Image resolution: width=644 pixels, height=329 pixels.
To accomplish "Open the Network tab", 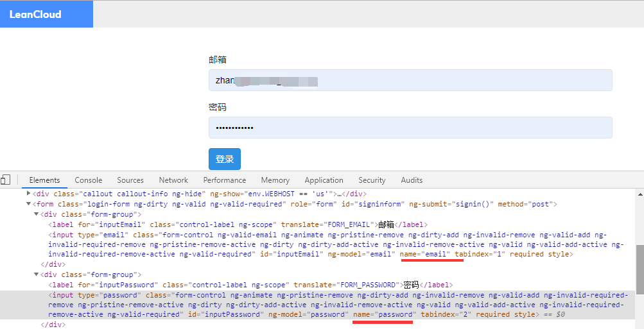I will pyautogui.click(x=173, y=180).
